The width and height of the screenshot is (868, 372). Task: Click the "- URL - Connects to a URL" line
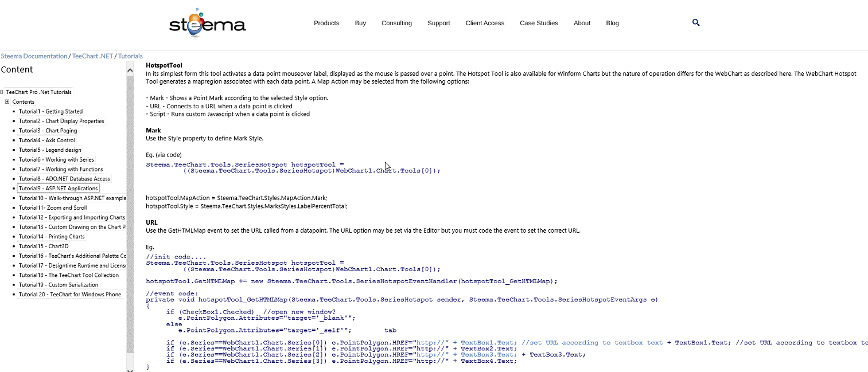[219, 106]
